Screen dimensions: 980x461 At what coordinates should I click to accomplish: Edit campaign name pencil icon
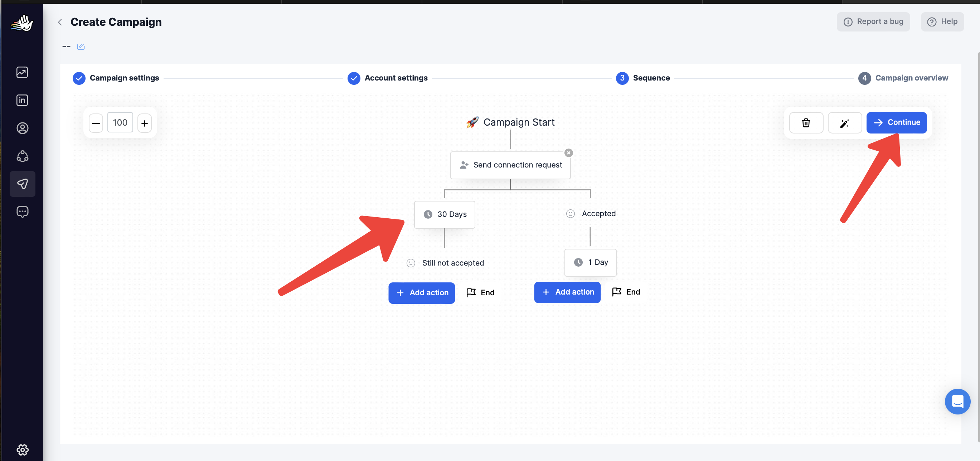81,47
